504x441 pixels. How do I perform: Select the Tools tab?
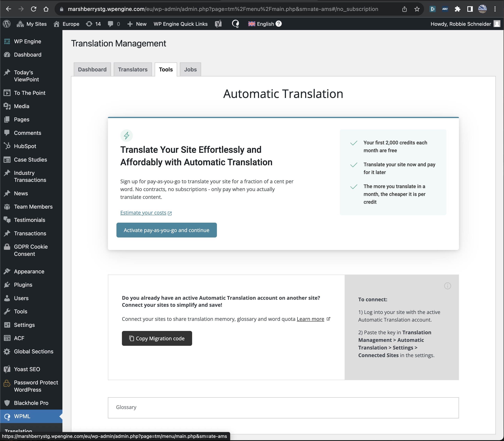(x=166, y=69)
